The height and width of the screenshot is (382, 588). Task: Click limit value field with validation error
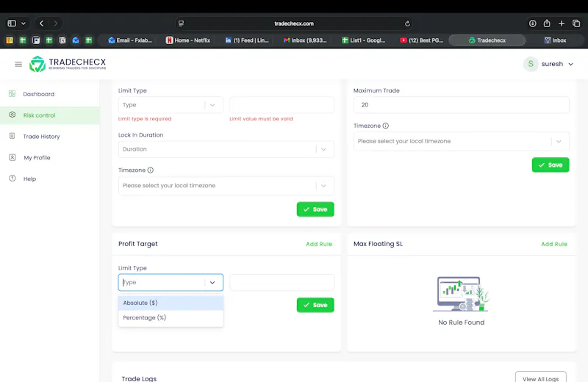click(282, 105)
